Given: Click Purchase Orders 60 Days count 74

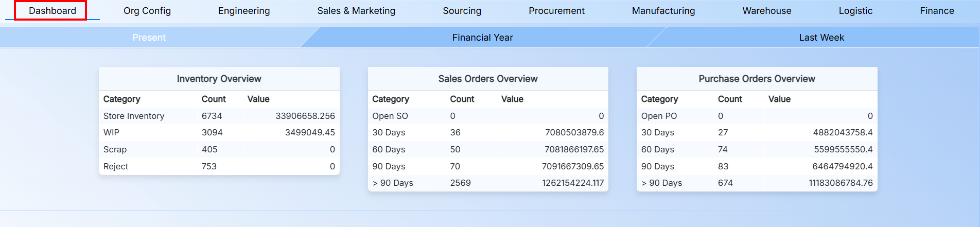Looking at the screenshot, I should tap(723, 149).
